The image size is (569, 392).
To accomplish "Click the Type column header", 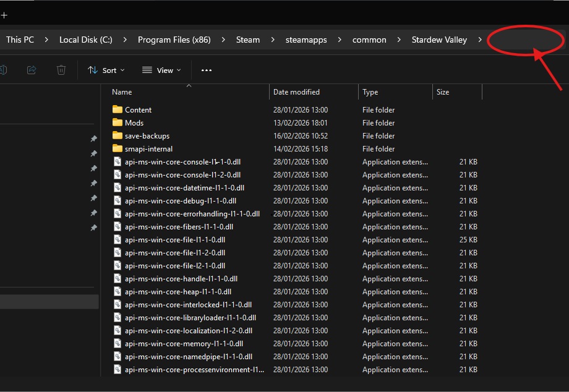I will (370, 92).
